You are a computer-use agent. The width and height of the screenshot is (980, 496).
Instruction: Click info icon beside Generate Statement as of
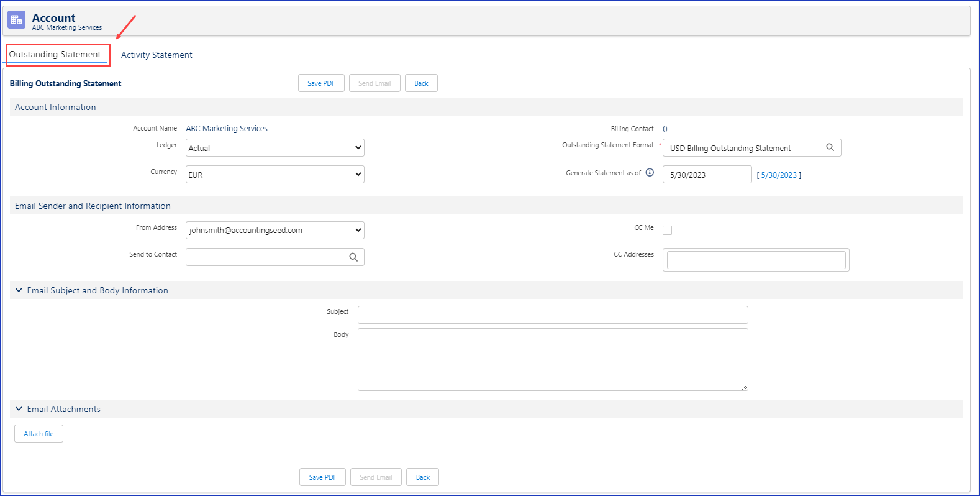[x=650, y=173]
